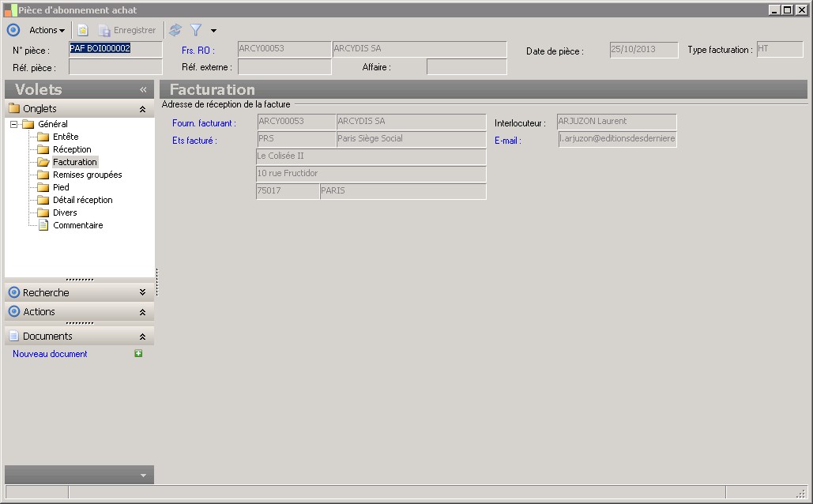This screenshot has height=504, width=813.
Task: Click the Actions section circle icon
Action: click(14, 311)
